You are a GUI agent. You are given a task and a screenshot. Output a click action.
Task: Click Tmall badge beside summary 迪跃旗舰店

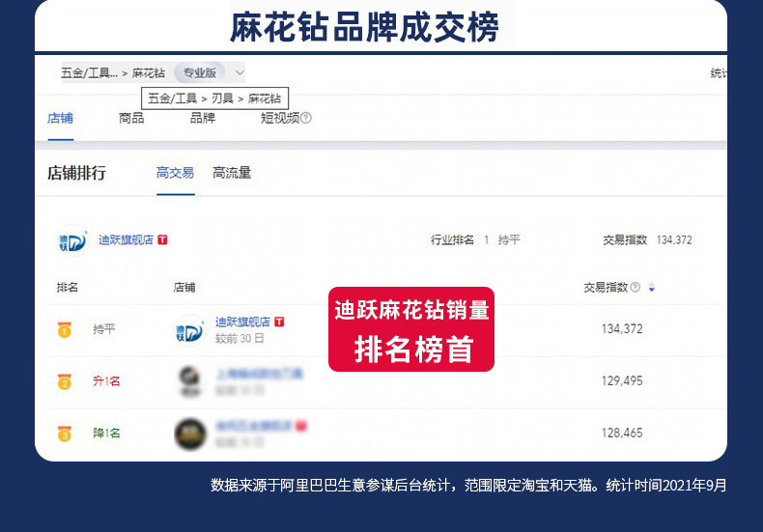[162, 239]
